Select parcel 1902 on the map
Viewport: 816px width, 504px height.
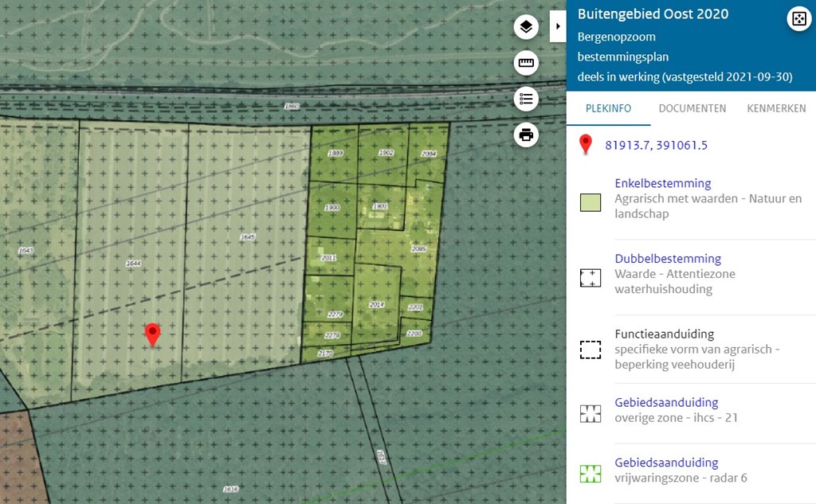pyautogui.click(x=386, y=153)
